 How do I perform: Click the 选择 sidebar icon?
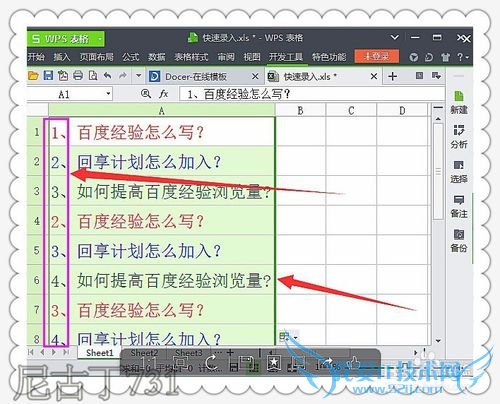(x=459, y=171)
